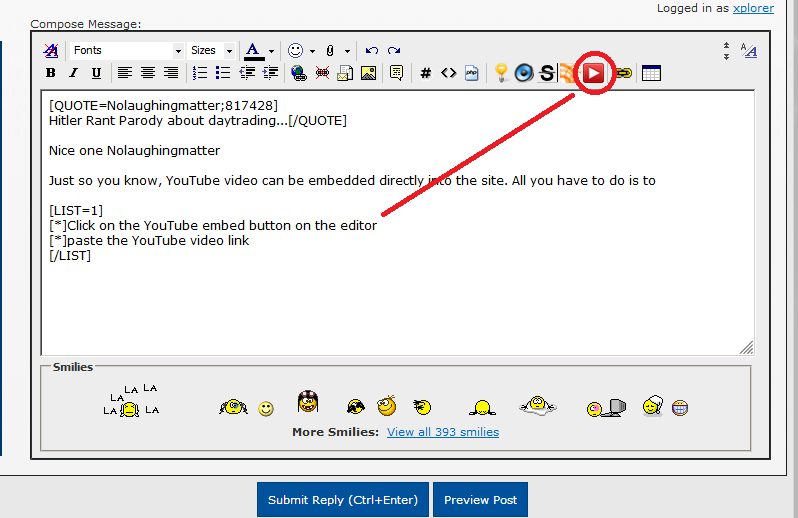Wrap selection in CODE tags using hash icon
This screenshot has width=798, height=518.
(425, 73)
